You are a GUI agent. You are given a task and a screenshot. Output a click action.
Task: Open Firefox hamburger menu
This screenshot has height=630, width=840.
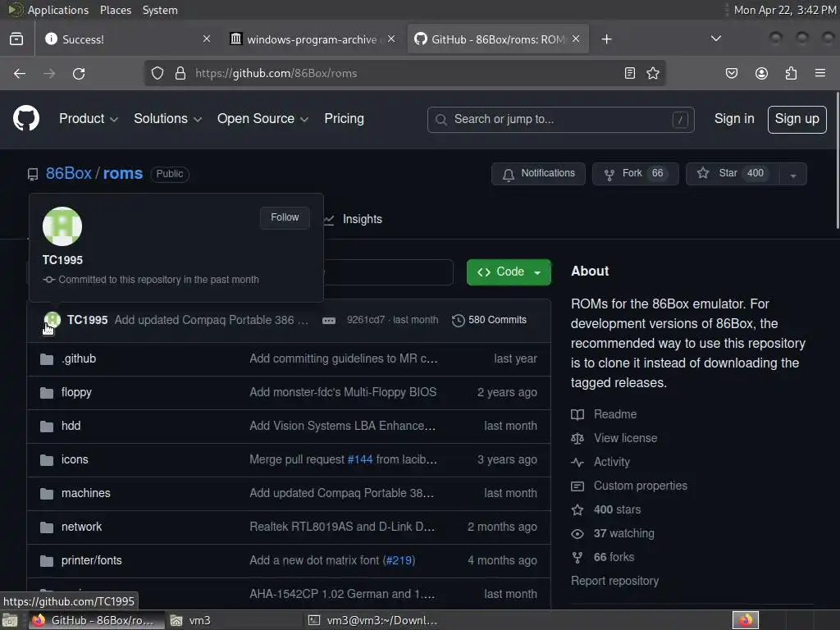pos(820,73)
